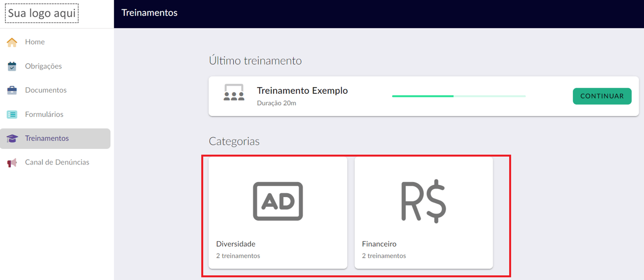
Task: Click the Formulários list icon
Action: click(x=12, y=115)
